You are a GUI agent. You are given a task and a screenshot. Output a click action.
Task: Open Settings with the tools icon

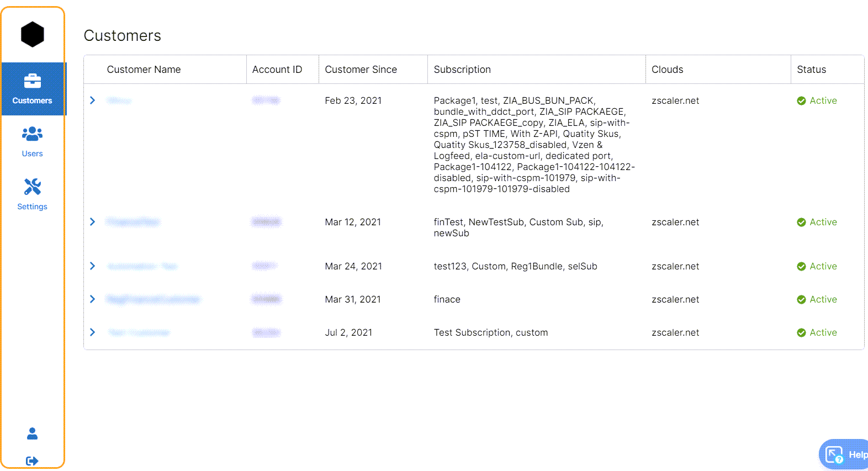(x=33, y=194)
